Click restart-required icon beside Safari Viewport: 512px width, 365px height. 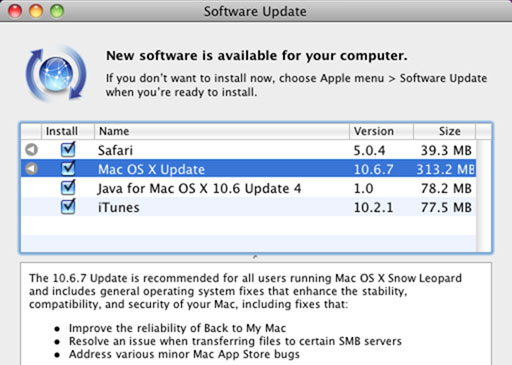tap(32, 149)
